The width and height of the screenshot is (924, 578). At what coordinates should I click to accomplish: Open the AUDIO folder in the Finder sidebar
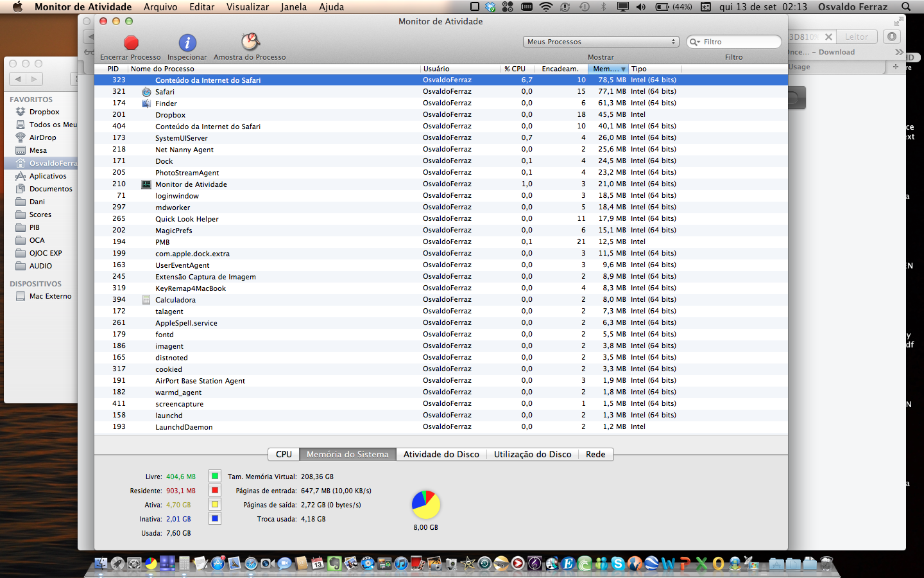(x=40, y=266)
